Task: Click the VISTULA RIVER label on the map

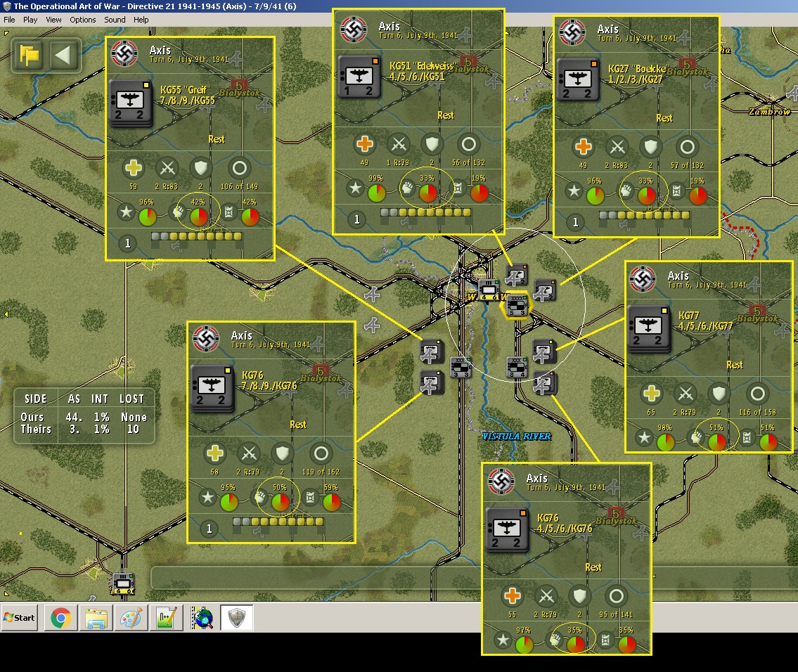Action: coord(517,436)
